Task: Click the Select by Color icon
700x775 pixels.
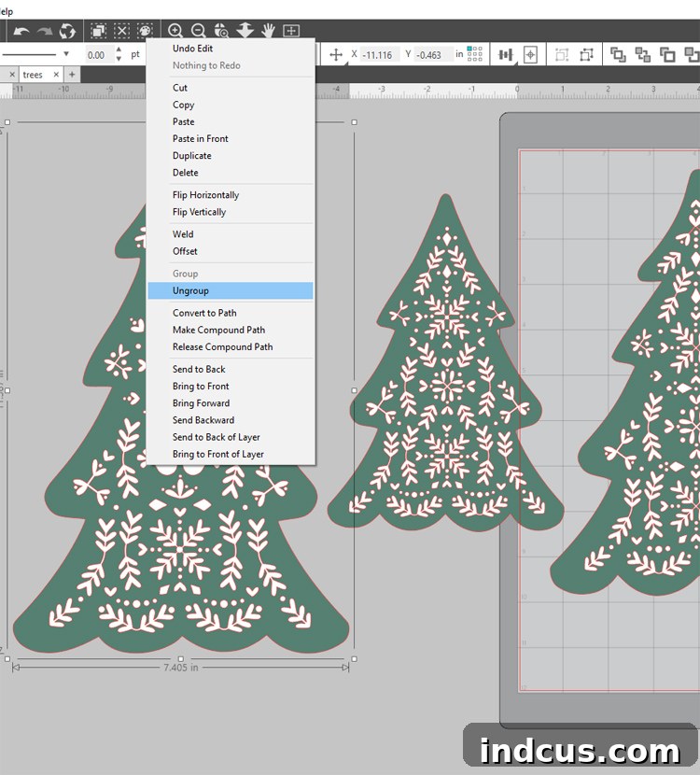Action: pos(145,31)
